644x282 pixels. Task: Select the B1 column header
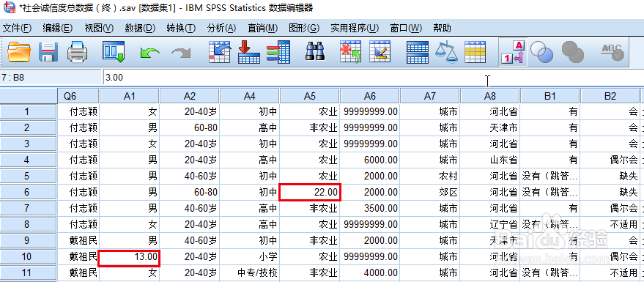(x=550, y=96)
